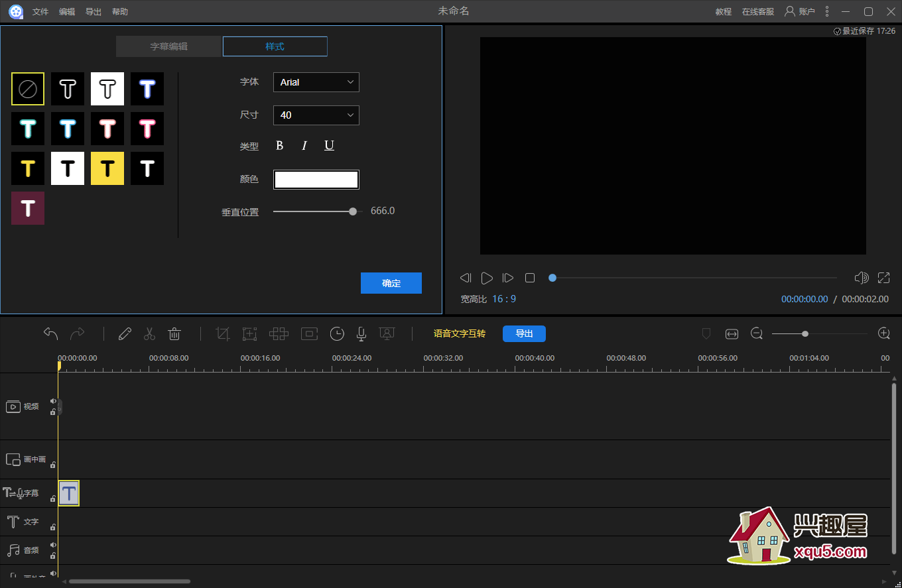Click the 确定 confirm button
The width and height of the screenshot is (902, 588).
(x=391, y=283)
